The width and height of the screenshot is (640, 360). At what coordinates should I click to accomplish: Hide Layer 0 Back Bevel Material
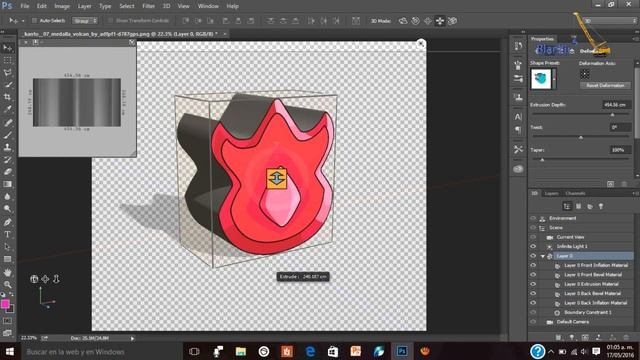[533, 293]
